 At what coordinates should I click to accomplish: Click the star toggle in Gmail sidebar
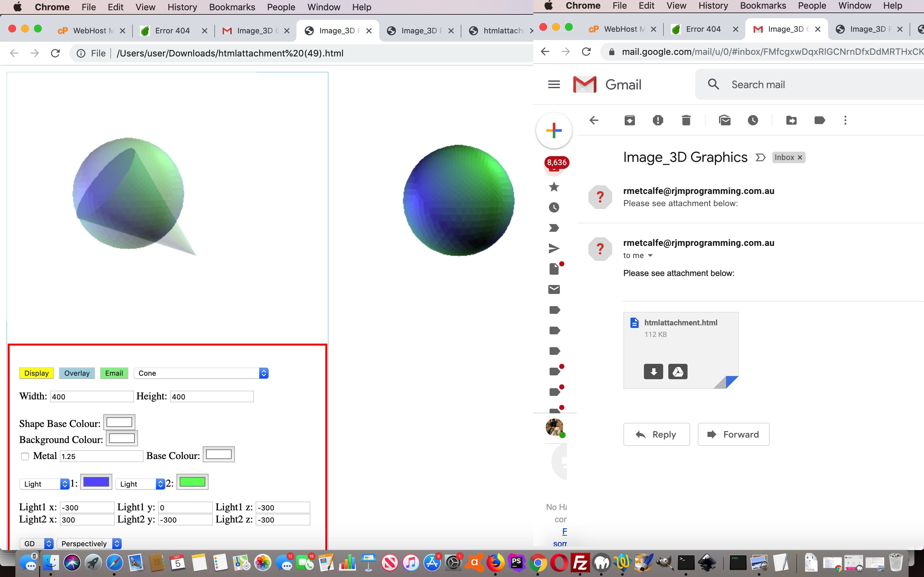pyautogui.click(x=554, y=187)
